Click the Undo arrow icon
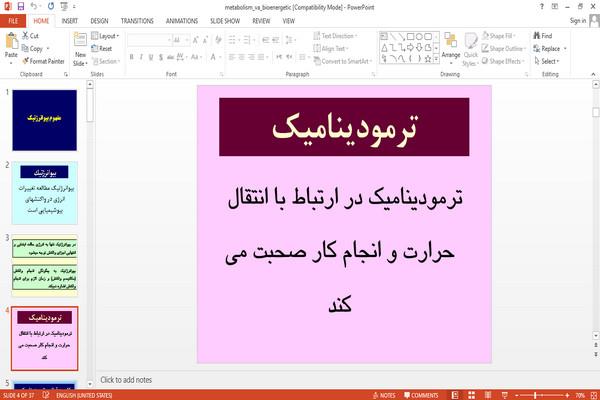This screenshot has height=400, width=600. pyautogui.click(x=34, y=7)
